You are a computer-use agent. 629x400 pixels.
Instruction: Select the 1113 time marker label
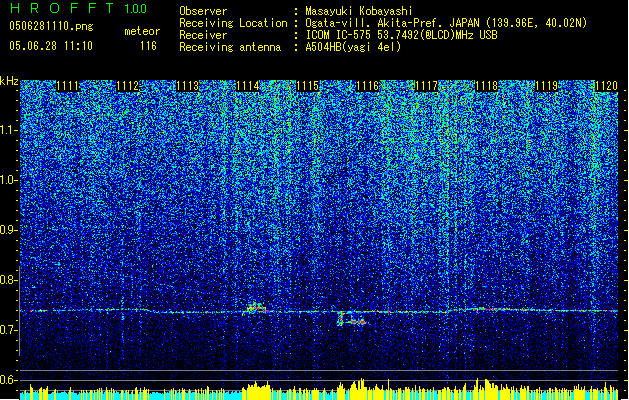click(x=187, y=86)
